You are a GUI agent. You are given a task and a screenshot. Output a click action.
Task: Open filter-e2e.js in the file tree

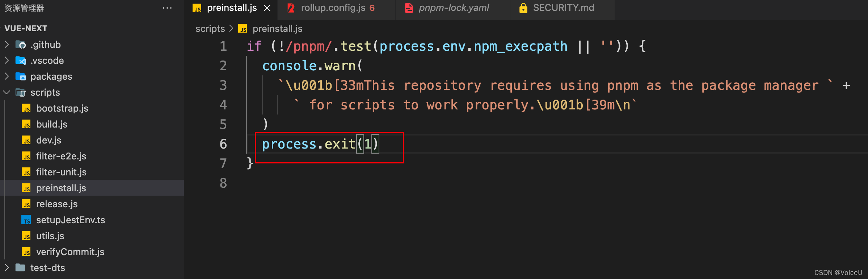61,156
